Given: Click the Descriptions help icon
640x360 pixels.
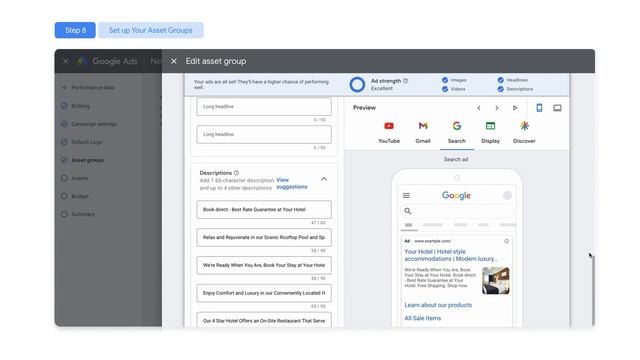Looking at the screenshot, I should 236,173.
